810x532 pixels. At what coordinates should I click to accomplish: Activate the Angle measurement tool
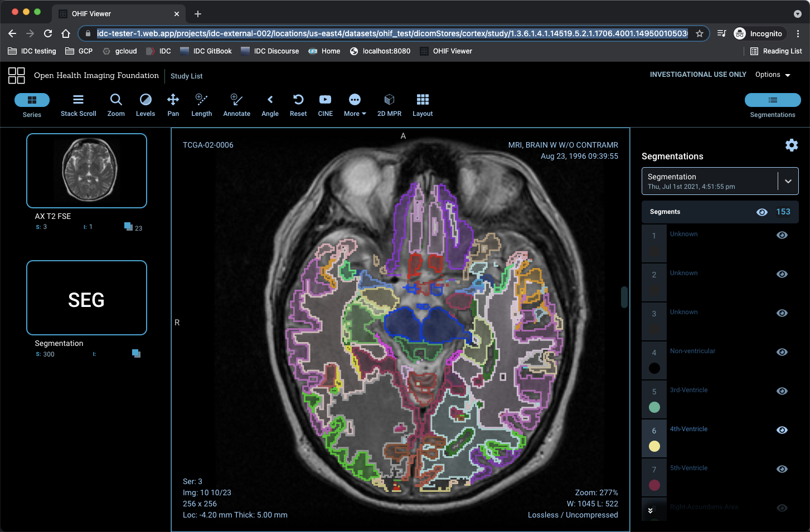[x=270, y=105]
